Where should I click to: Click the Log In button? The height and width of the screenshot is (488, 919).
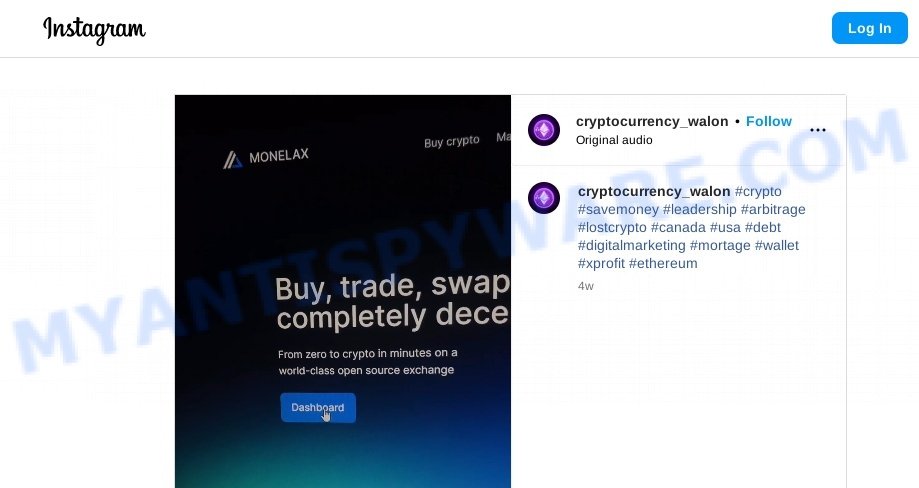tap(869, 28)
